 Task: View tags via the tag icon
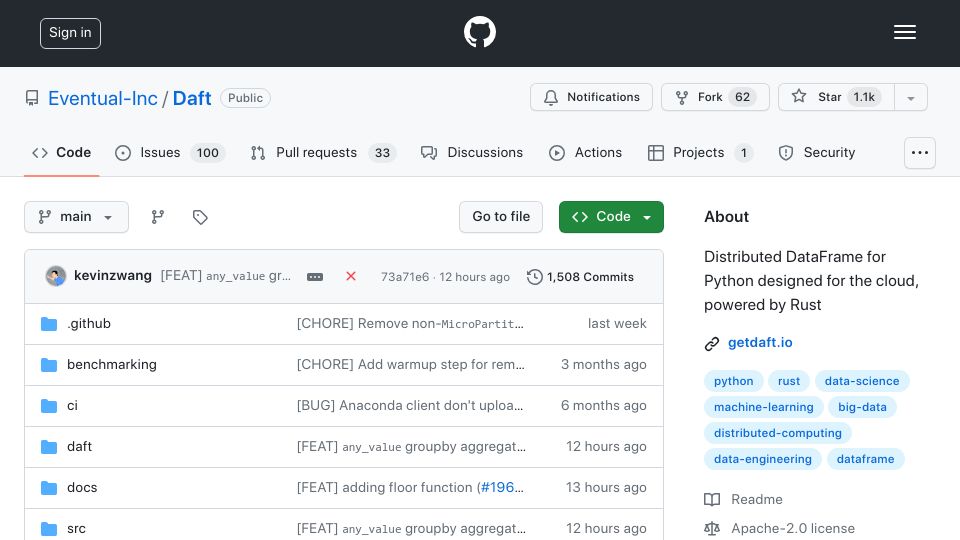tap(200, 217)
